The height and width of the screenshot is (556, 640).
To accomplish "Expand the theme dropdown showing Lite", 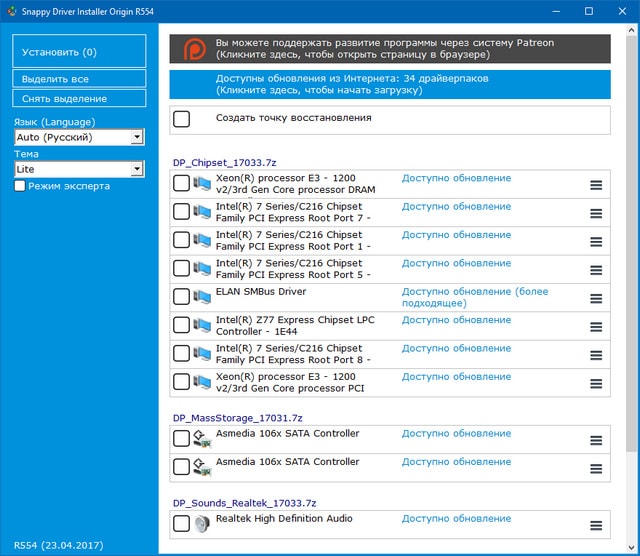I will 79,170.
